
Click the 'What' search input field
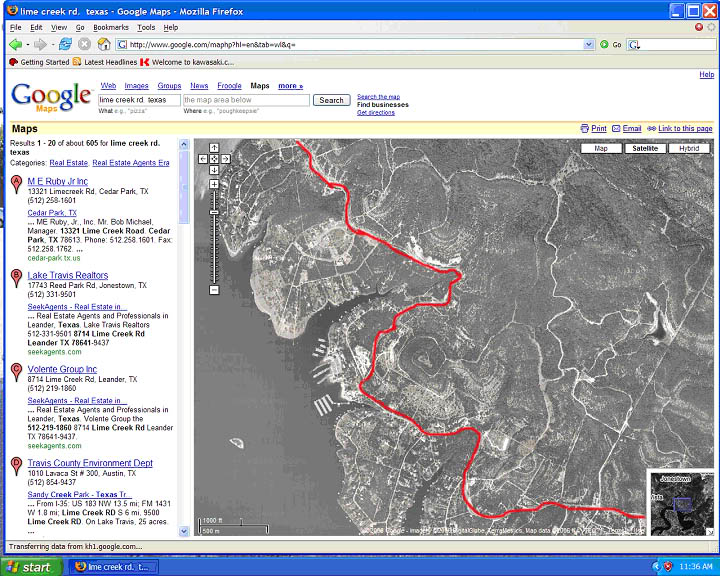click(137, 100)
